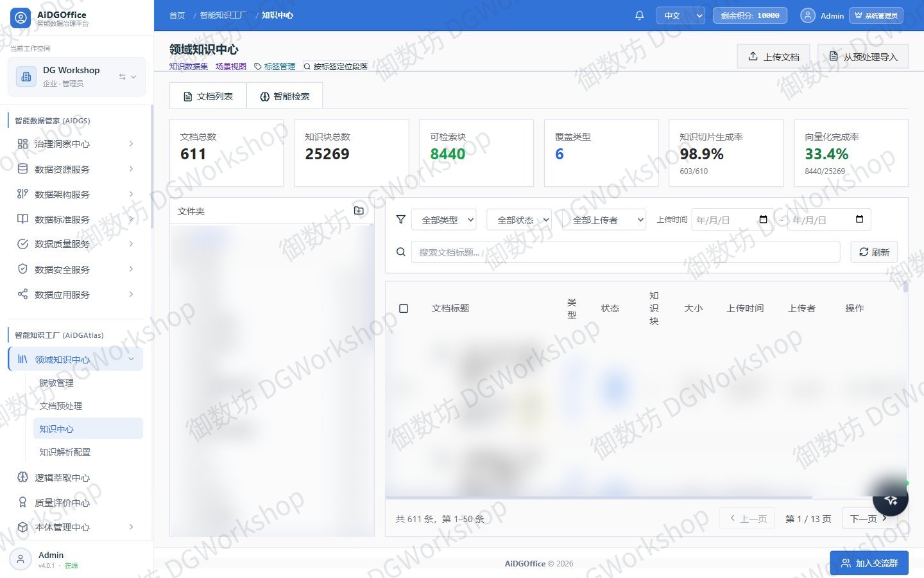Open 脱敏管理 in the sidebar
This screenshot has height=578, width=924.
(88, 383)
